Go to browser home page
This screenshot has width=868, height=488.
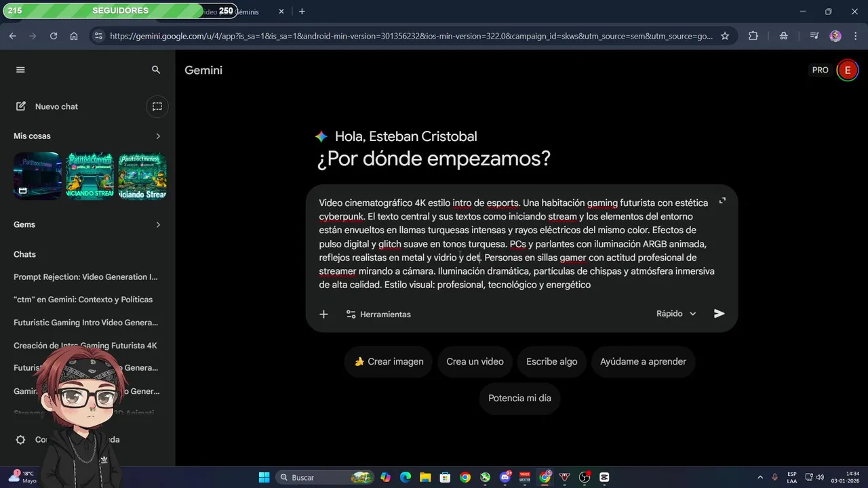tap(74, 36)
